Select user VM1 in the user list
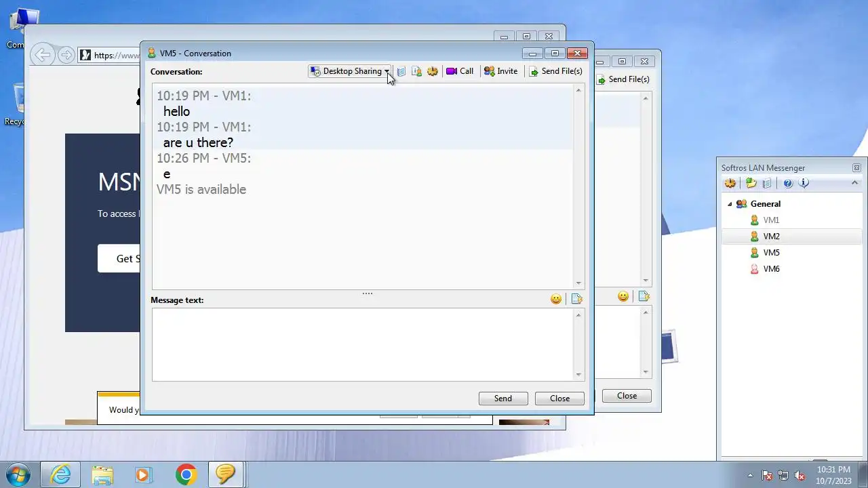 tap(771, 220)
